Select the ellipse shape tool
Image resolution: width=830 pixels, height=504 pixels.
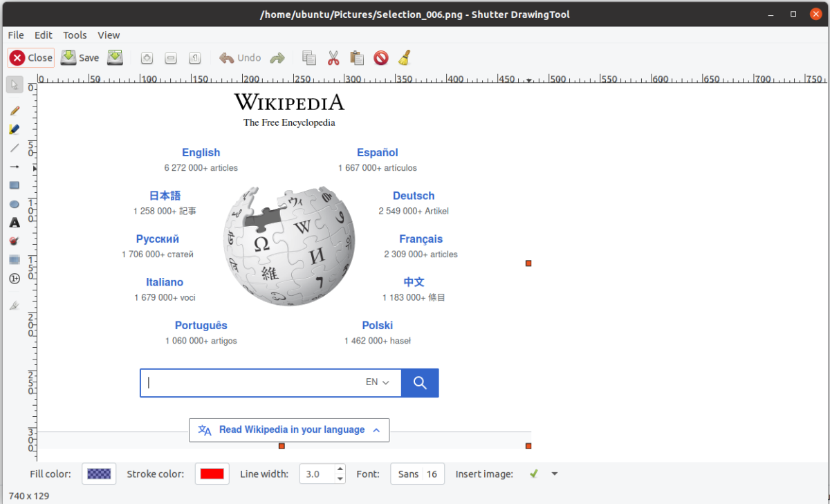15,204
